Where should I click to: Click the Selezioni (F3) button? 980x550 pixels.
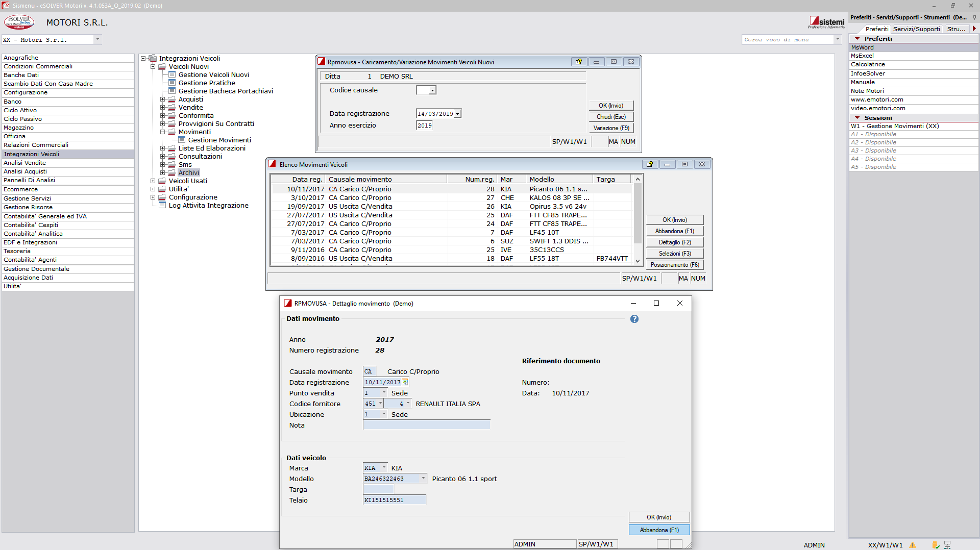pyautogui.click(x=675, y=254)
